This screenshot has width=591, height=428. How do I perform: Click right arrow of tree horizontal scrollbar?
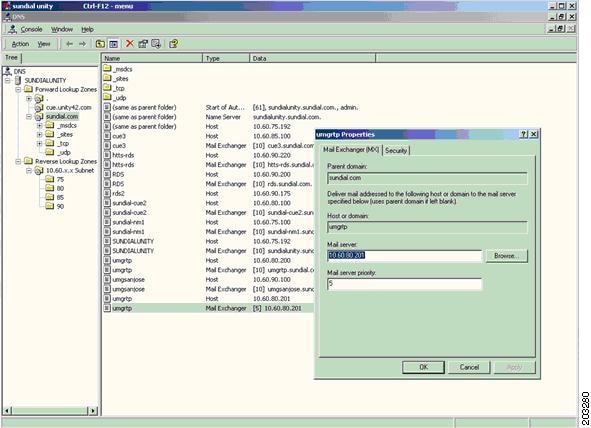tap(93, 411)
